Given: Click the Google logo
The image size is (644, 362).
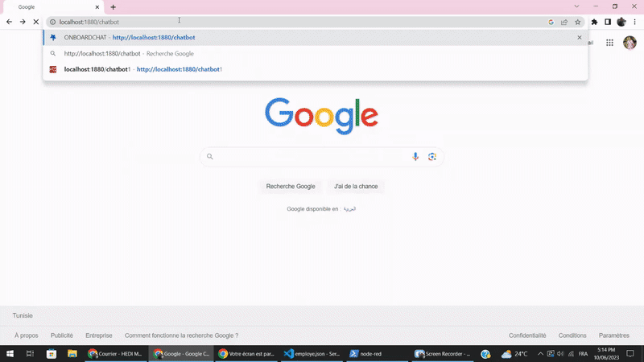Looking at the screenshot, I should pos(321,116).
